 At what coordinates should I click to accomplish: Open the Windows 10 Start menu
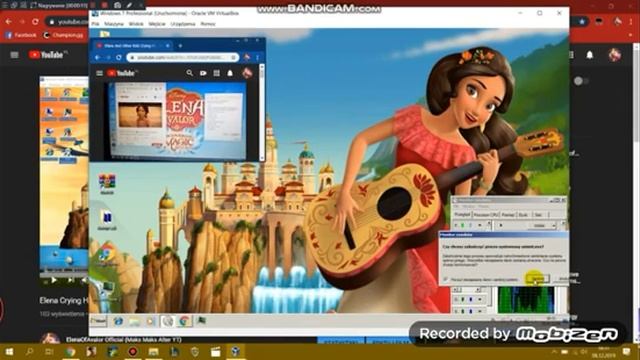pos(9,351)
